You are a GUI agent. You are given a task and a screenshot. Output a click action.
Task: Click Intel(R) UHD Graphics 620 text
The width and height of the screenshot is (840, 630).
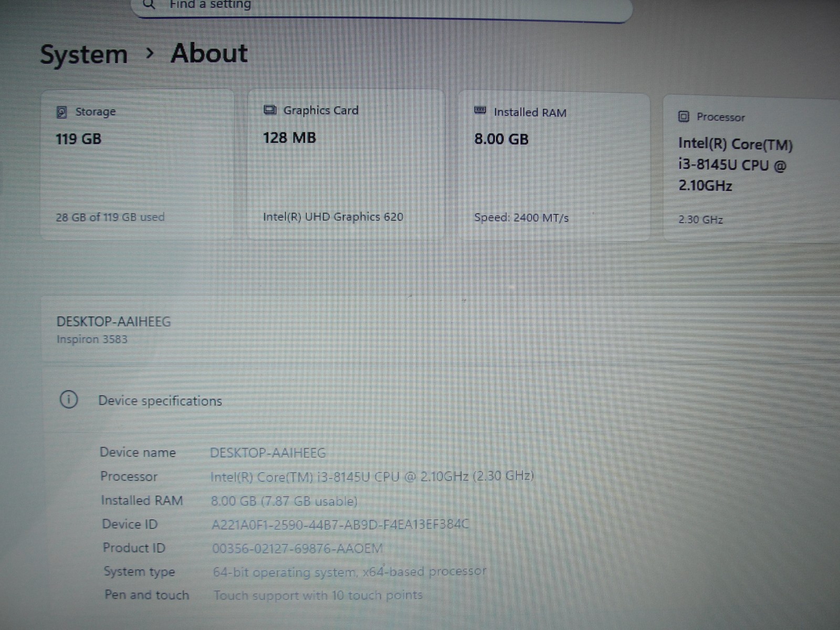pyautogui.click(x=333, y=217)
